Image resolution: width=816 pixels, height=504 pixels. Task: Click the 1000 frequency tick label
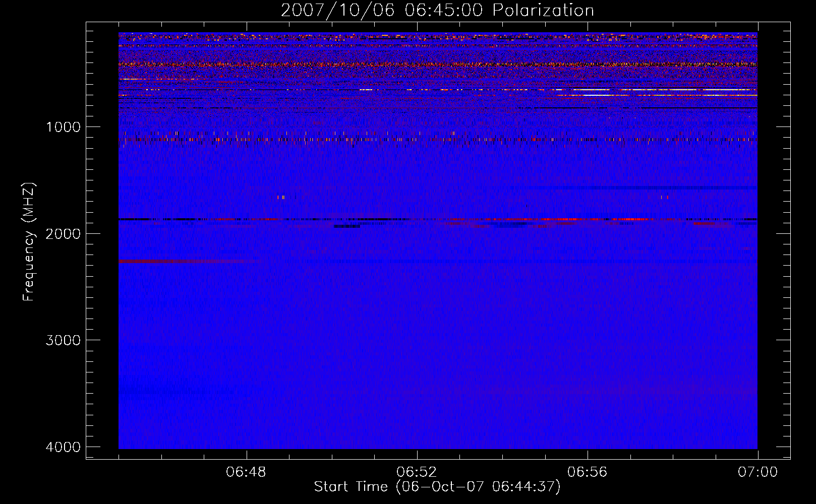pyautogui.click(x=63, y=127)
